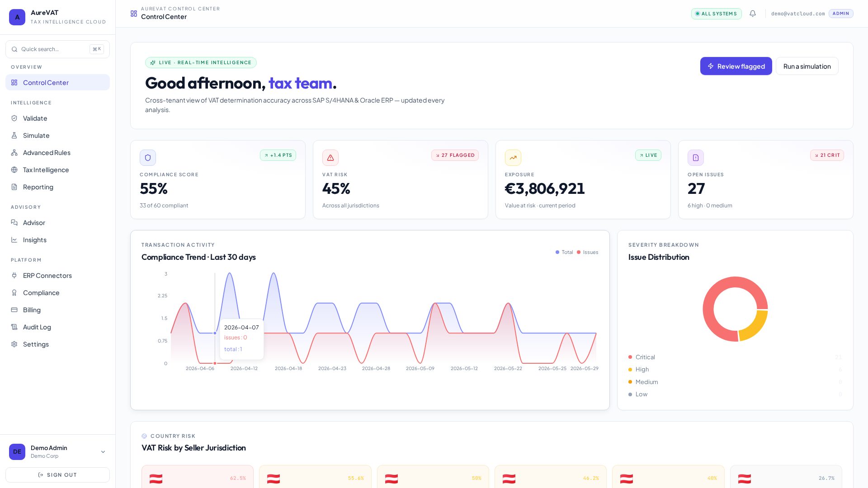Expand the Demo Admin account menu chevron
The height and width of the screenshot is (488, 868).
point(103,452)
